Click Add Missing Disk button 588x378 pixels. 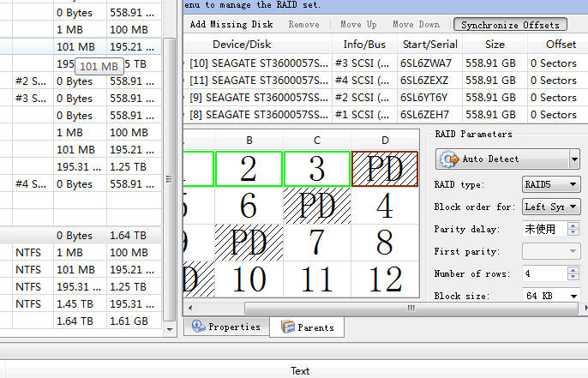pos(231,25)
